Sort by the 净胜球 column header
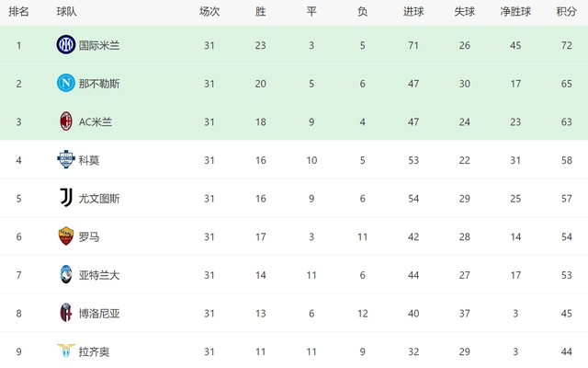Image resolution: width=588 pixels, height=368 pixels. (x=515, y=12)
